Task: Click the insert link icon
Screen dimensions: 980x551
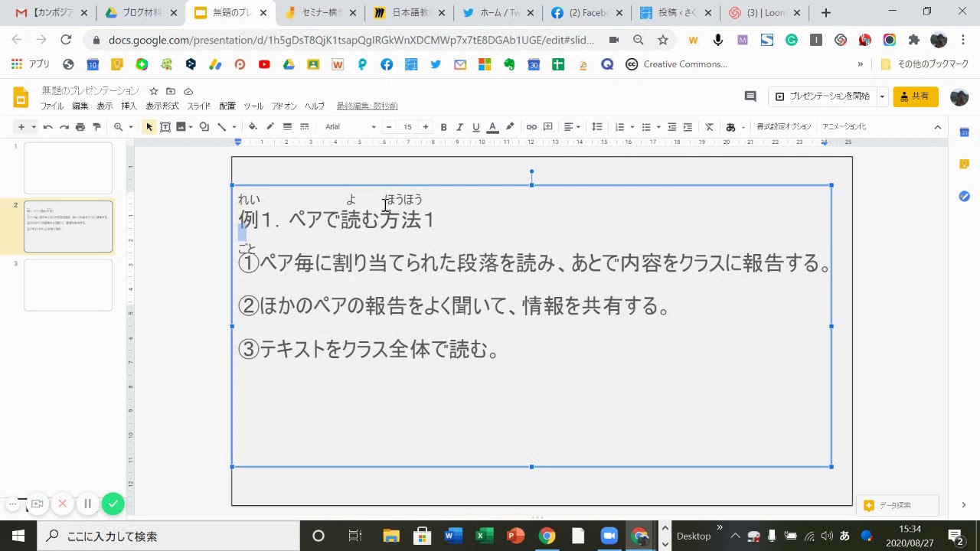Action: click(531, 127)
